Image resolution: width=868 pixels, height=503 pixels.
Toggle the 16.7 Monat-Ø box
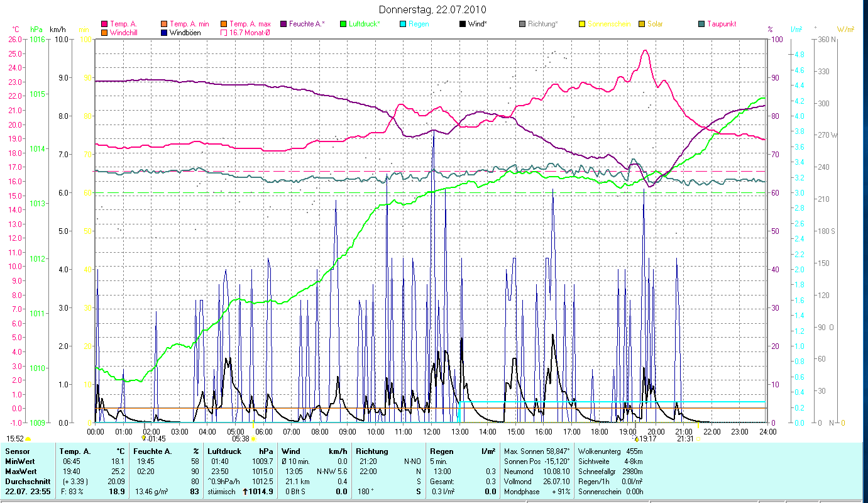tap(223, 32)
